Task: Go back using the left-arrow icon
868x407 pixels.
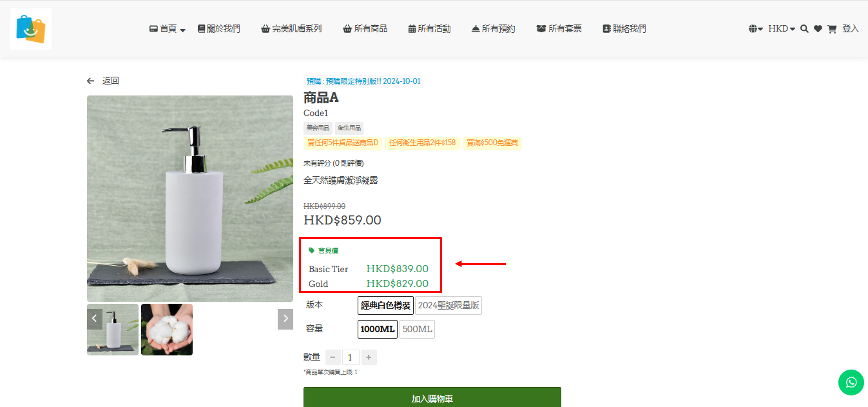Action: (90, 81)
